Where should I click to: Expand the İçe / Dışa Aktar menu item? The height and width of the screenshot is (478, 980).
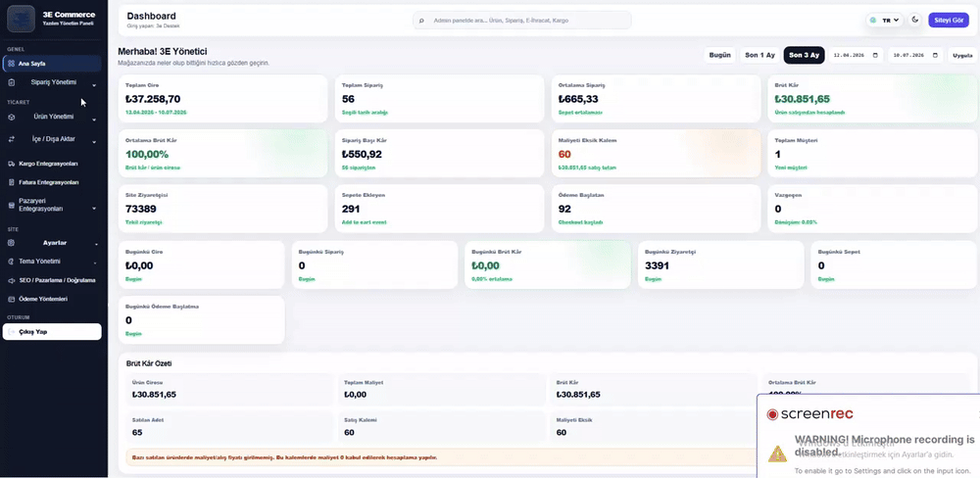click(53, 140)
